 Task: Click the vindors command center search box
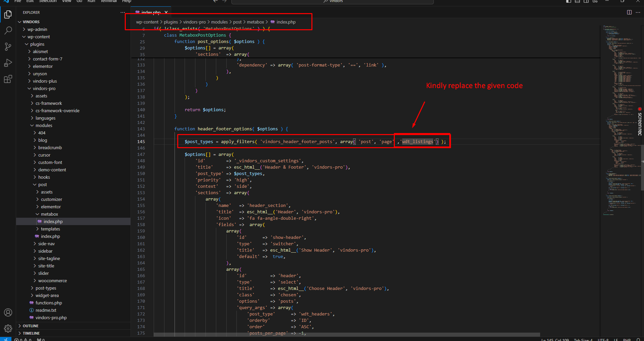pos(333,1)
